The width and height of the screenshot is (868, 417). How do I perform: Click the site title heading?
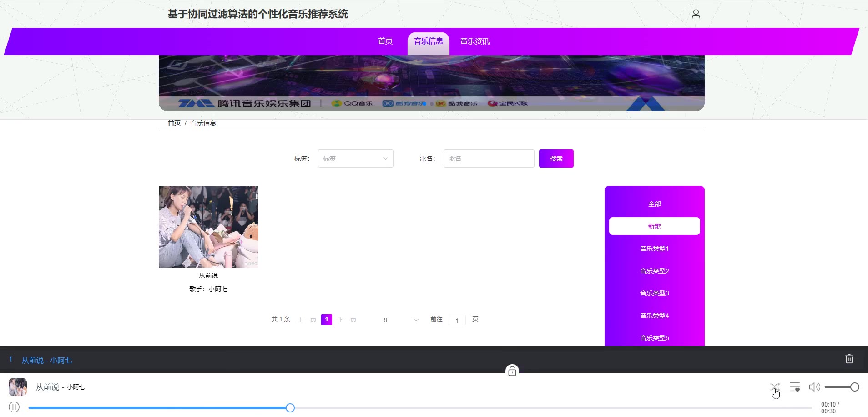tap(258, 14)
